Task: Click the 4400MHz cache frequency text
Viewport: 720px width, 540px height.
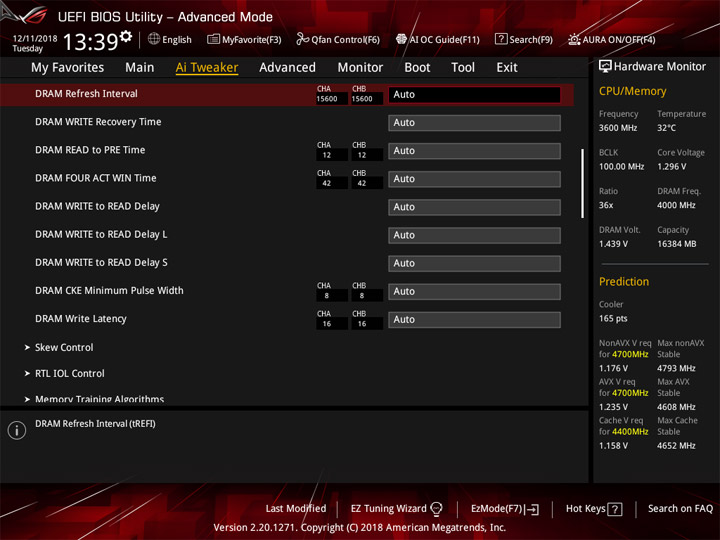Action: coord(630,432)
